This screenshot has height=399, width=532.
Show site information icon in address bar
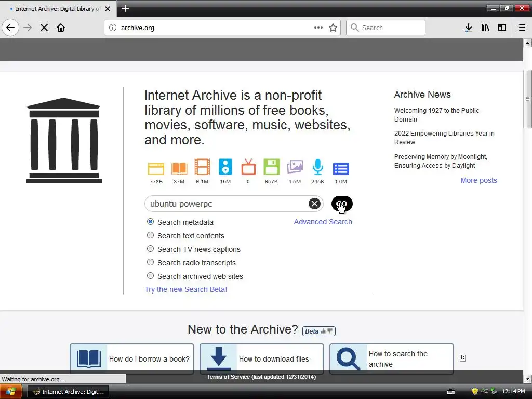113,28
